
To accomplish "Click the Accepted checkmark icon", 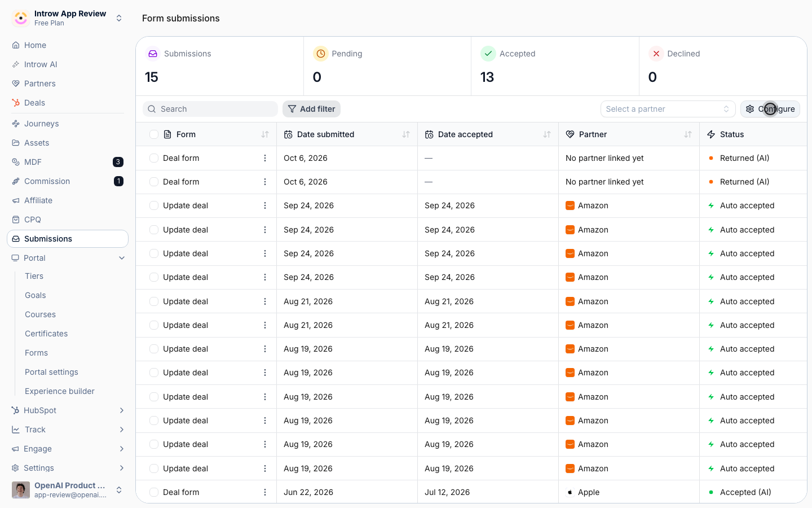I will [488, 54].
